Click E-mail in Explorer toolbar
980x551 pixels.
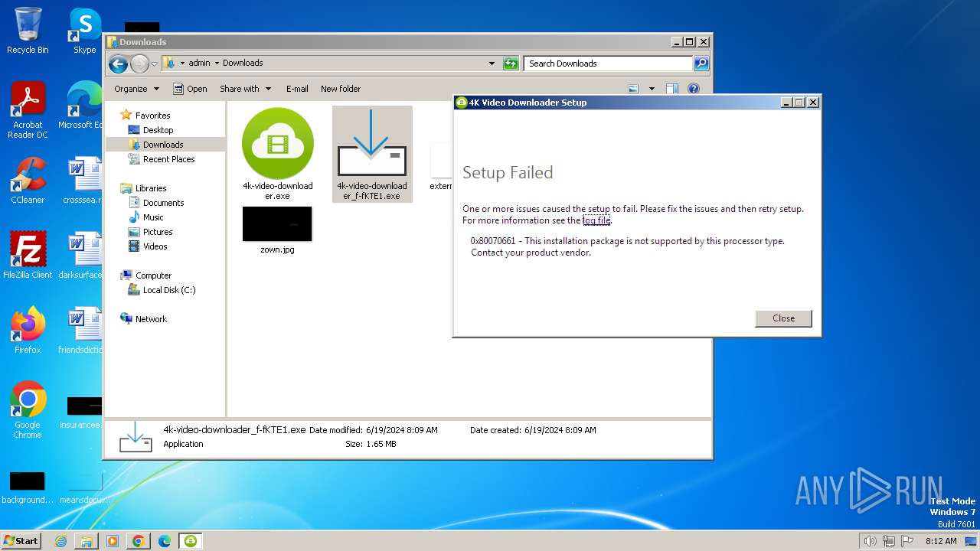point(297,89)
